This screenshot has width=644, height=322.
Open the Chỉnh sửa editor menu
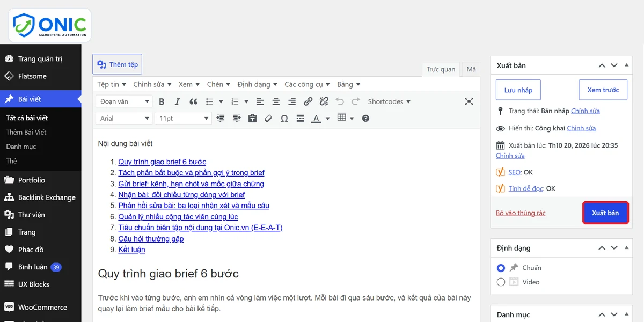coord(152,84)
